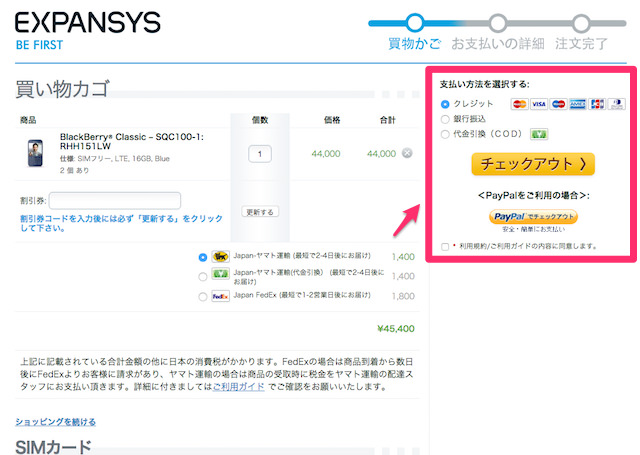Click the FedEx logo icon
The image size is (640, 455).
pos(220,296)
